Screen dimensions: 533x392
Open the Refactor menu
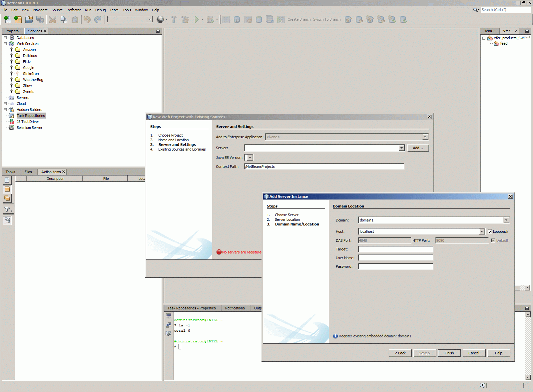coord(74,10)
